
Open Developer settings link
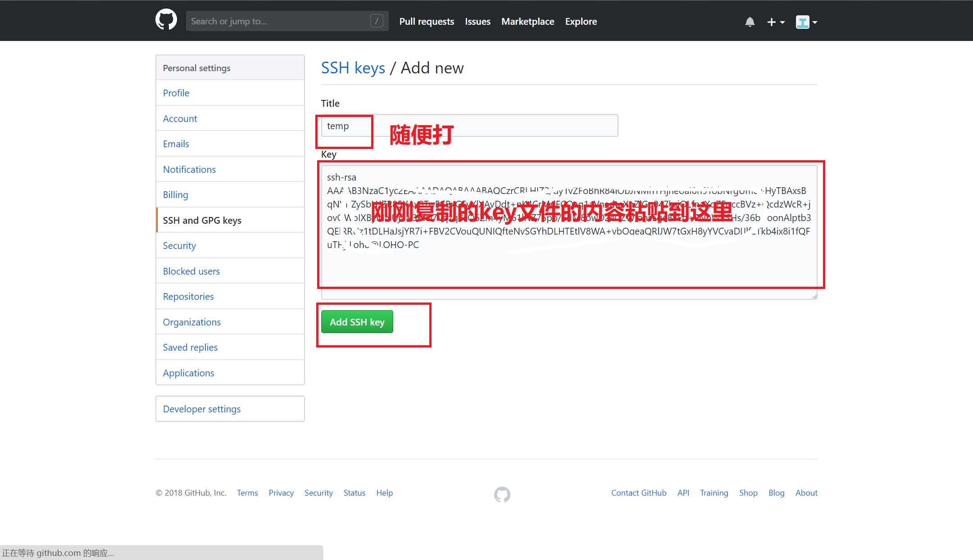pyautogui.click(x=202, y=409)
